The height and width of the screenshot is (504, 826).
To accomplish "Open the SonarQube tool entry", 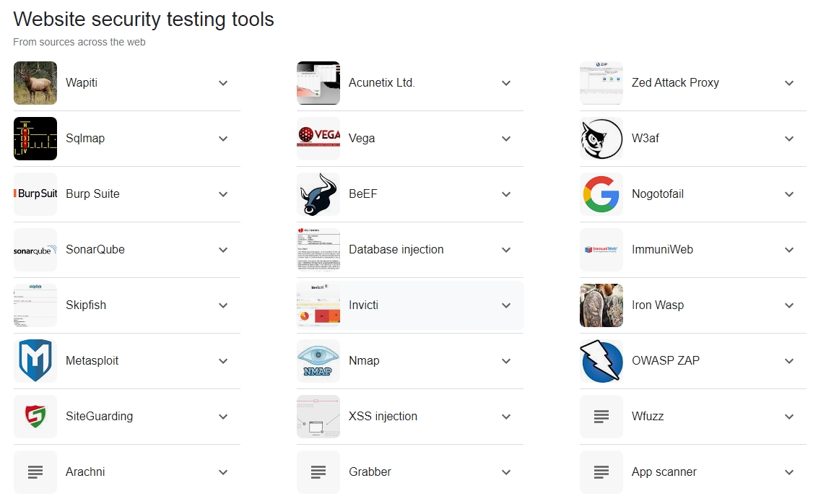I will tap(127, 250).
